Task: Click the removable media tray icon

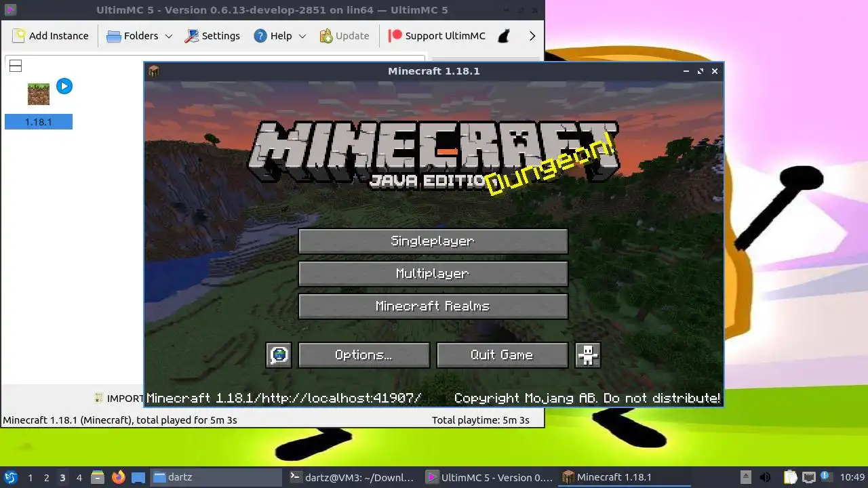Action: [746, 477]
